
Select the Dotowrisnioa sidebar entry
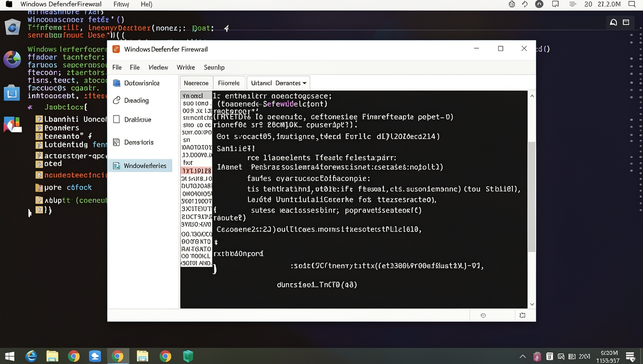(x=141, y=83)
